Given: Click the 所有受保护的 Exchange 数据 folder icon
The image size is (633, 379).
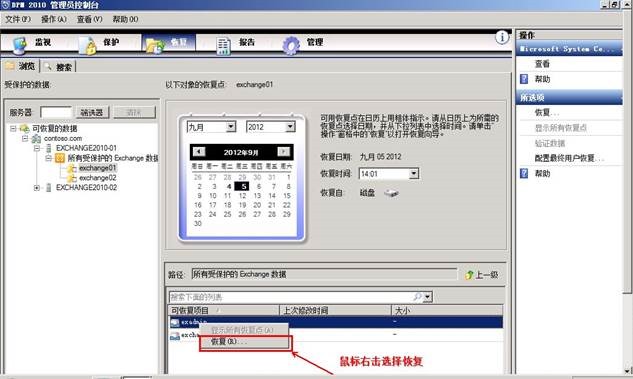Looking at the screenshot, I should (60, 158).
